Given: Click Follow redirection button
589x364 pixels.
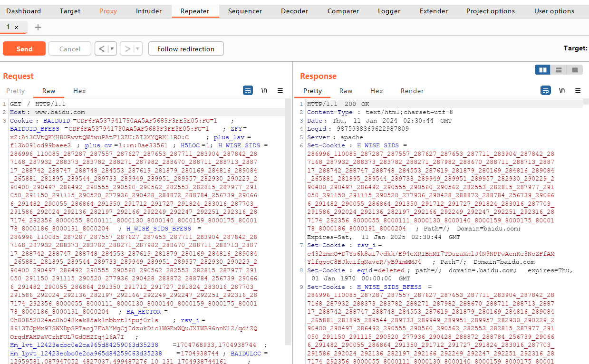Looking at the screenshot, I should (x=186, y=48).
